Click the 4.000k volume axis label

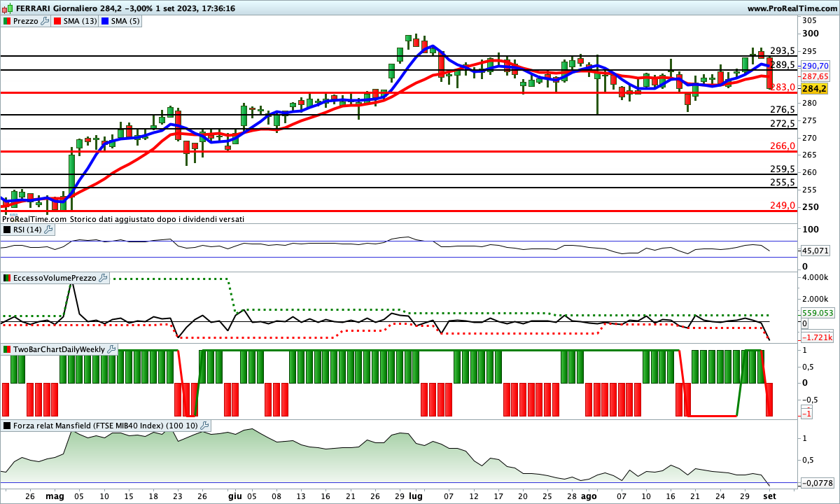814,277
